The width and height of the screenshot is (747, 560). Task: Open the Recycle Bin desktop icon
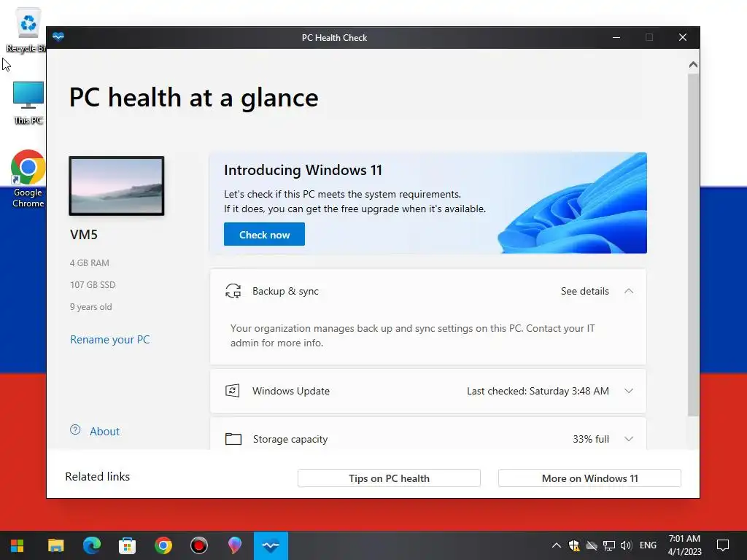pyautogui.click(x=27, y=30)
